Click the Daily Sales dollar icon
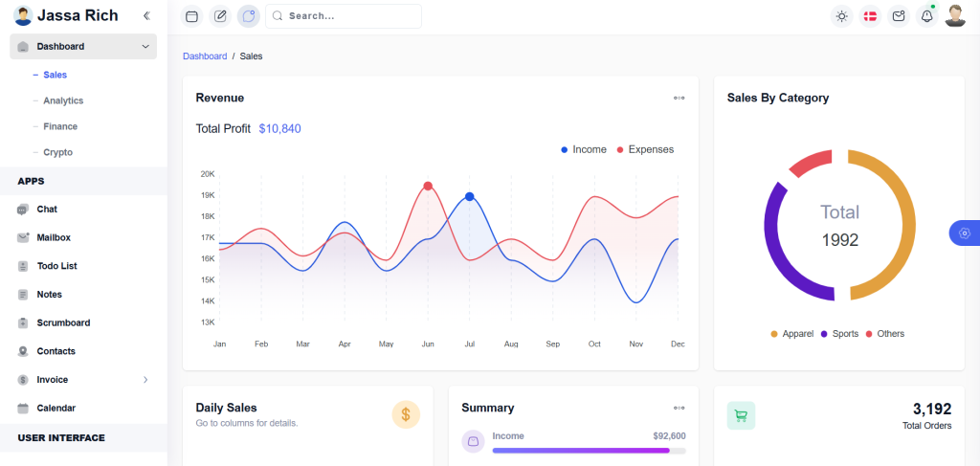The width and height of the screenshot is (980, 466). coord(406,414)
